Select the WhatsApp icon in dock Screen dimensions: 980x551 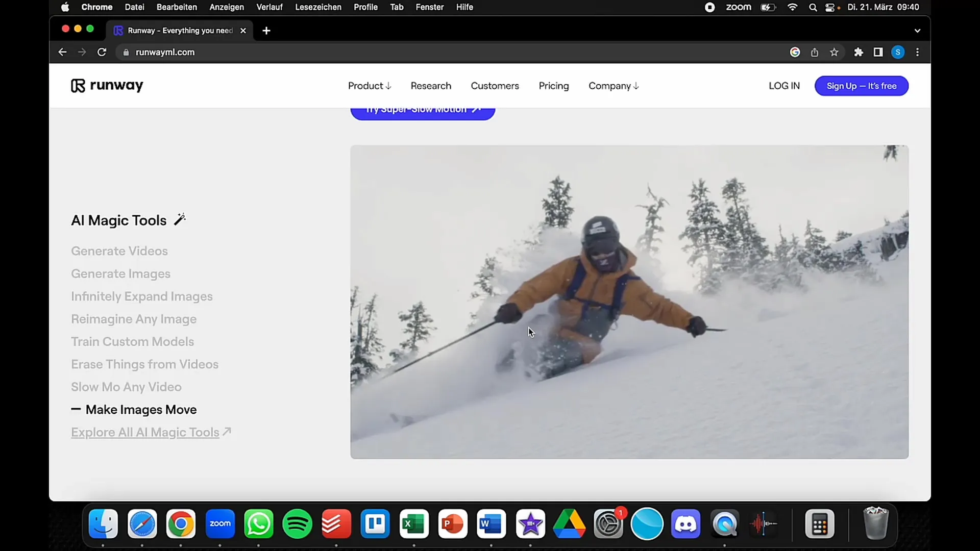click(x=258, y=524)
